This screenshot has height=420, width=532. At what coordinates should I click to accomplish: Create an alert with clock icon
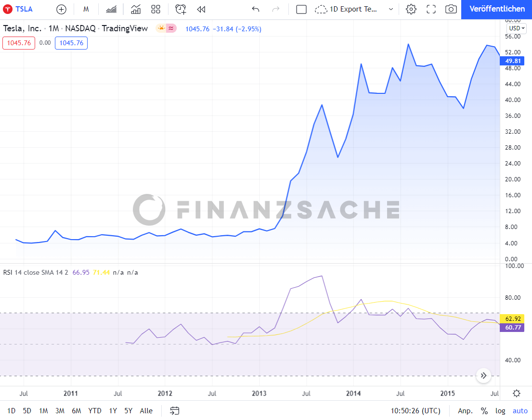click(x=181, y=10)
